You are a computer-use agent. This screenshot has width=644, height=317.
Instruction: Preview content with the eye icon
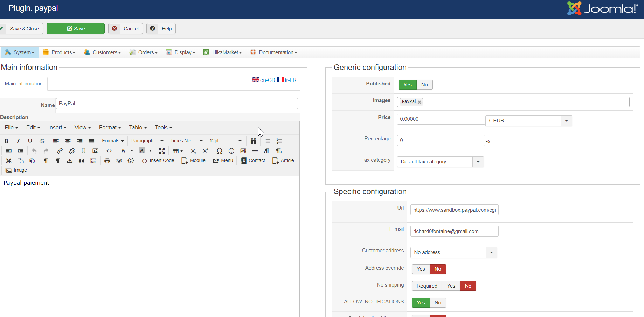(119, 161)
